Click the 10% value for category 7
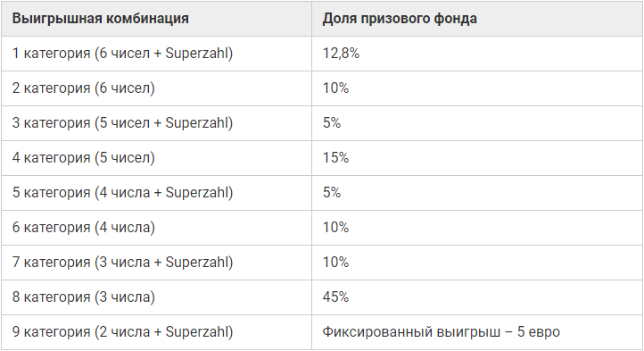 (477, 263)
